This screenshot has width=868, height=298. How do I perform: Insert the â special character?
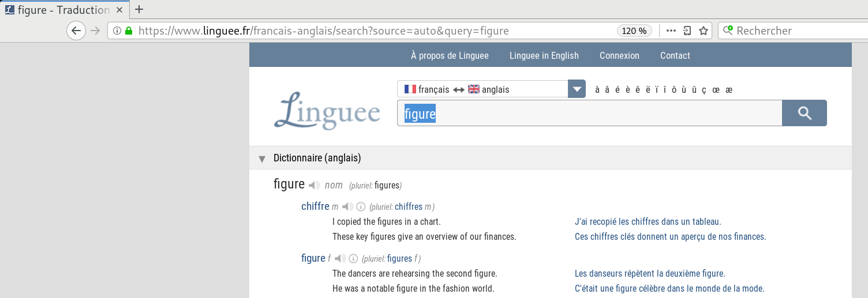click(x=608, y=90)
